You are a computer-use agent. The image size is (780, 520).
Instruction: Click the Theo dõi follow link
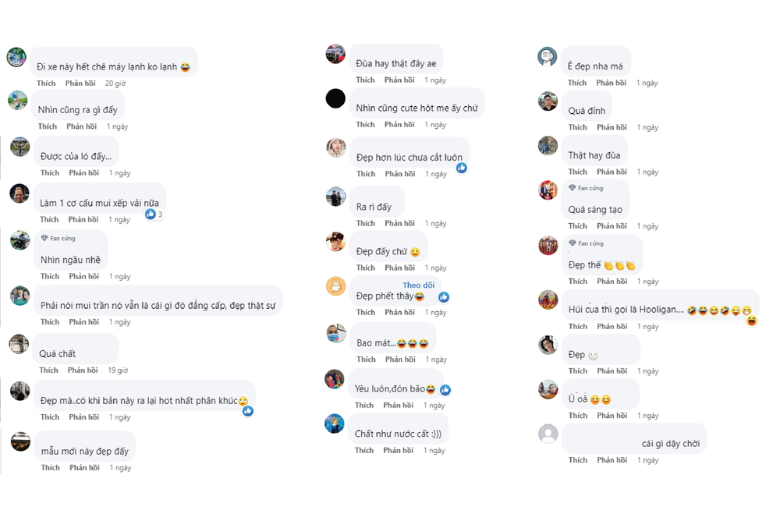(418, 285)
